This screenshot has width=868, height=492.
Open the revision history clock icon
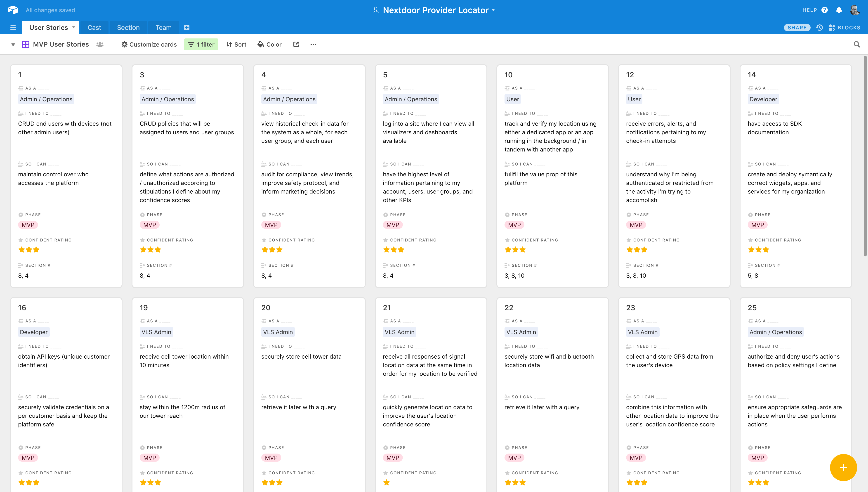pos(819,28)
